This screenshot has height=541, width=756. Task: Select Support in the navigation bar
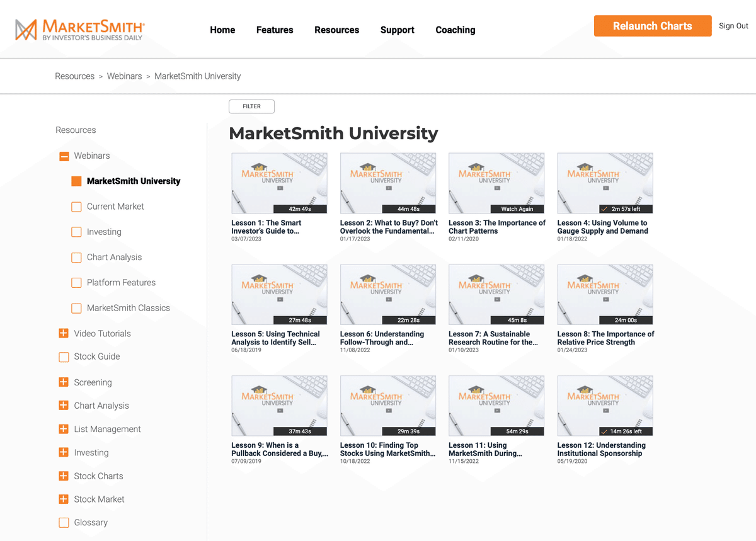[397, 30]
